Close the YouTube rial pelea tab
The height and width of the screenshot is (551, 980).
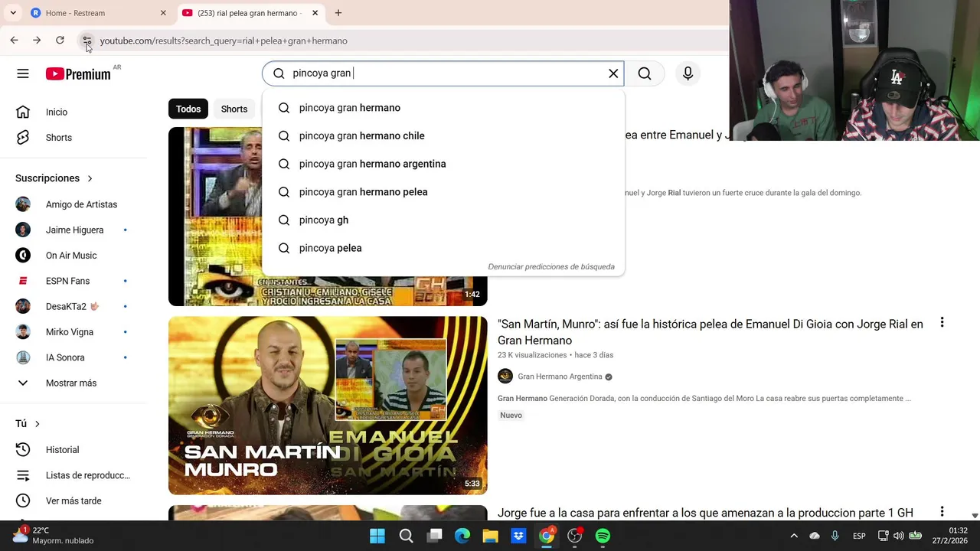[x=315, y=13]
